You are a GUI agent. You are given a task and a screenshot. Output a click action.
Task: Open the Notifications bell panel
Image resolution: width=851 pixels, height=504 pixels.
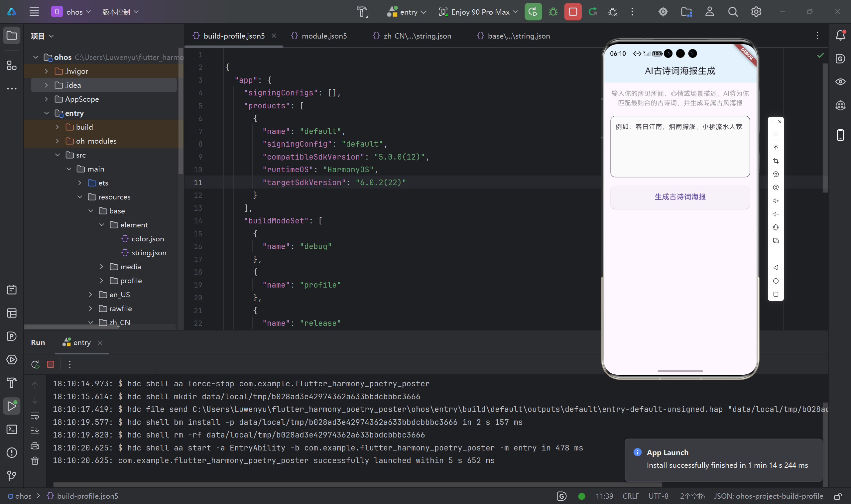pyautogui.click(x=840, y=35)
